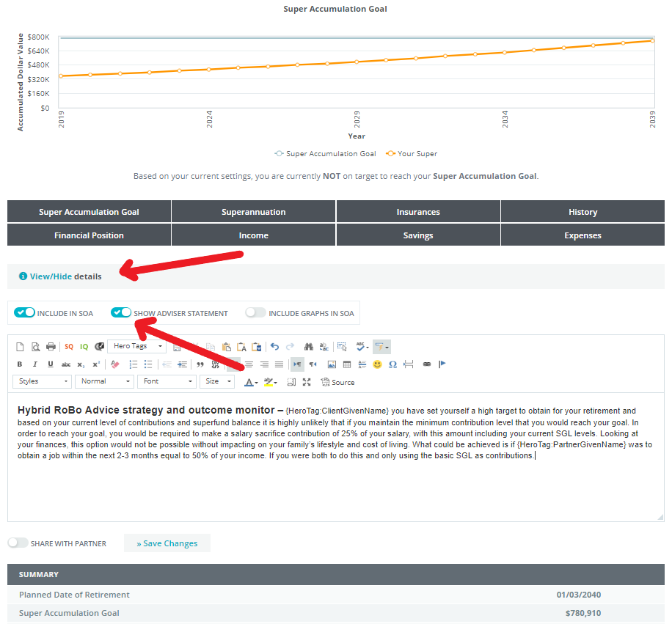
Task: Open the Font dropdown
Action: click(168, 382)
